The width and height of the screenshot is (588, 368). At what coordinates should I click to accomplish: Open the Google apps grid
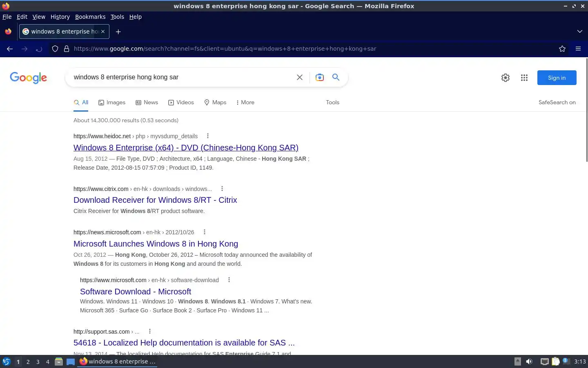click(524, 78)
